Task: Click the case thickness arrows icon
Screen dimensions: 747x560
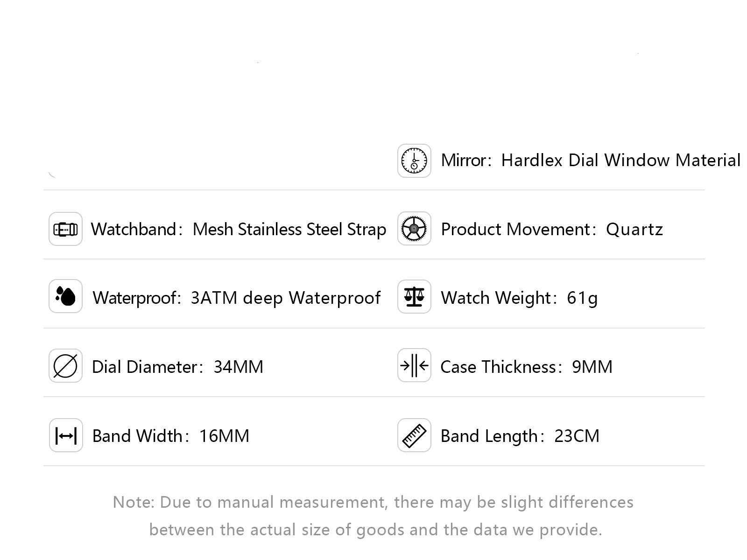Action: 414,365
